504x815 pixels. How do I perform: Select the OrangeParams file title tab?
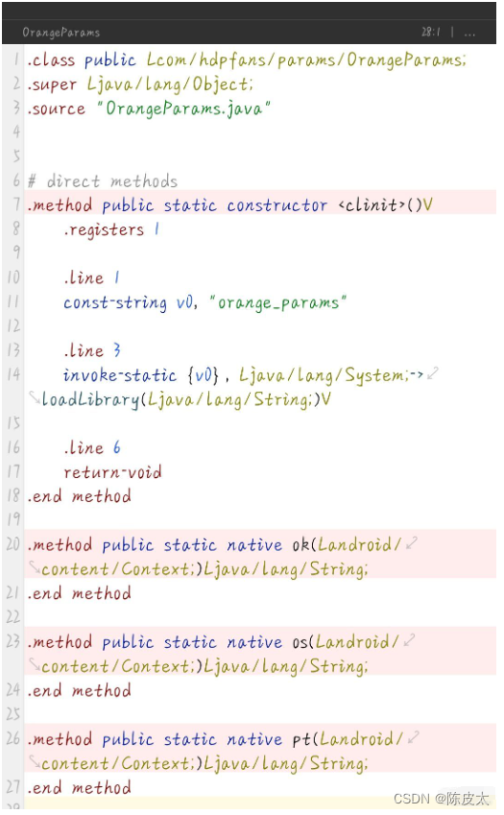pos(60,33)
